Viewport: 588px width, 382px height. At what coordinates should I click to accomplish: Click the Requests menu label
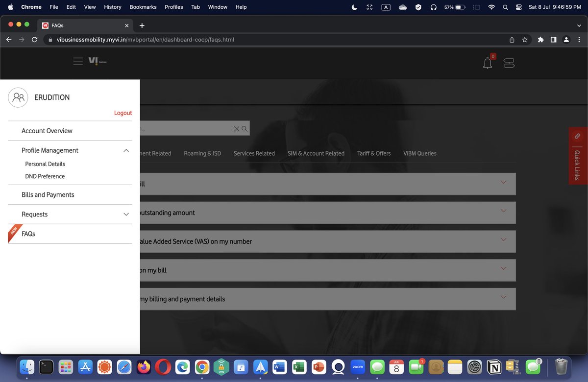click(x=35, y=214)
